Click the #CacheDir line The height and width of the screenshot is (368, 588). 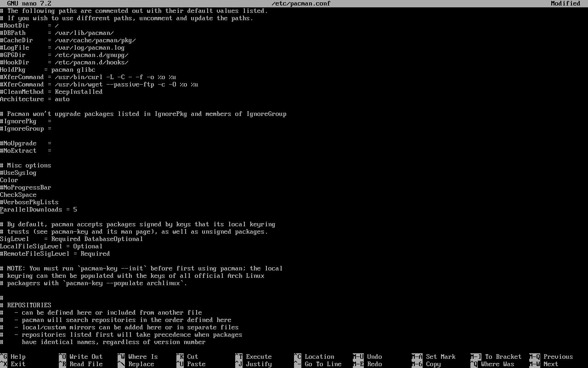pyautogui.click(x=68, y=40)
